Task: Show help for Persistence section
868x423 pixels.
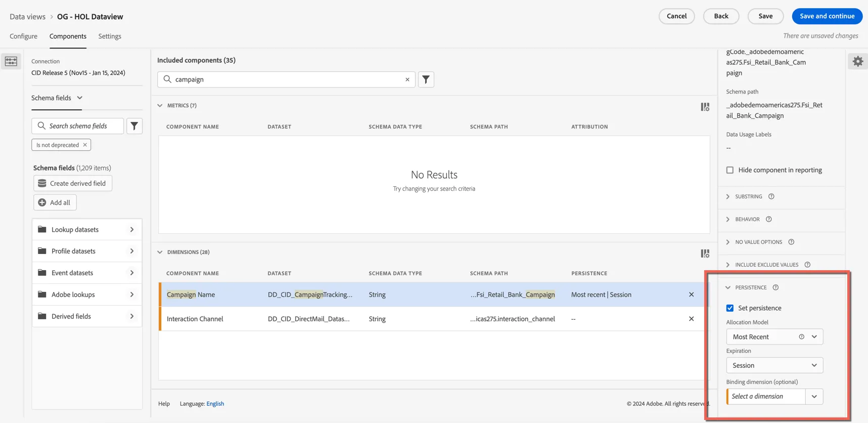Action: click(x=775, y=287)
